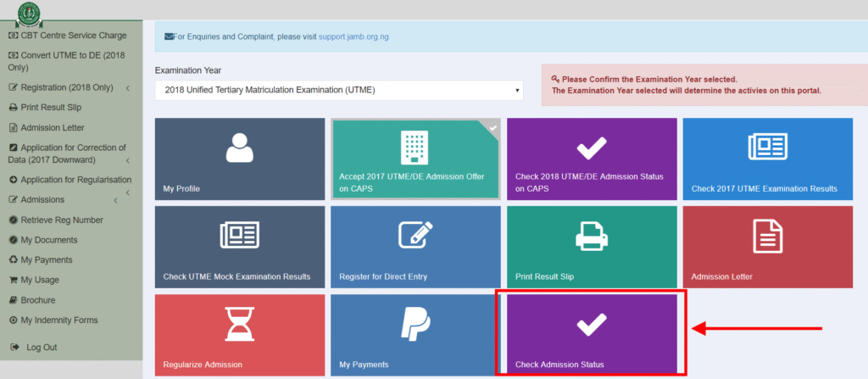This screenshot has height=379, width=868.
Task: Click Log Out in the sidebar
Action: tap(42, 348)
